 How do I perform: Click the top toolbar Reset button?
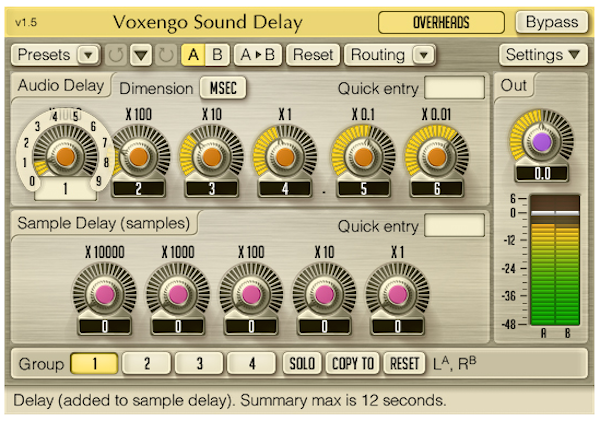point(313,55)
